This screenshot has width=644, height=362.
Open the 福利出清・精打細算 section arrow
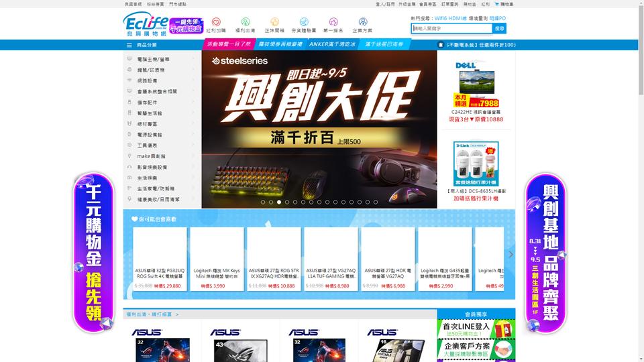click(x=177, y=314)
